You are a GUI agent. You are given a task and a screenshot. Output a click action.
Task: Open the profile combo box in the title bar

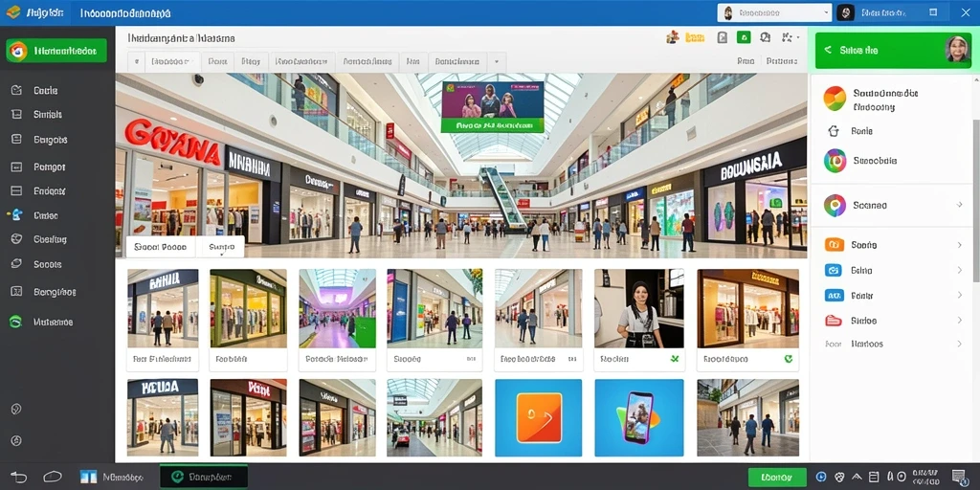pyautogui.click(x=774, y=12)
